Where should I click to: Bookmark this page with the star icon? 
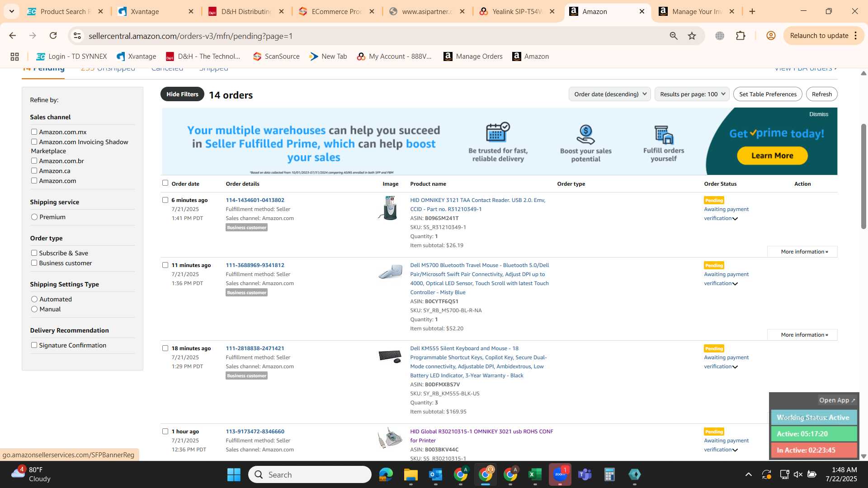[692, 36]
